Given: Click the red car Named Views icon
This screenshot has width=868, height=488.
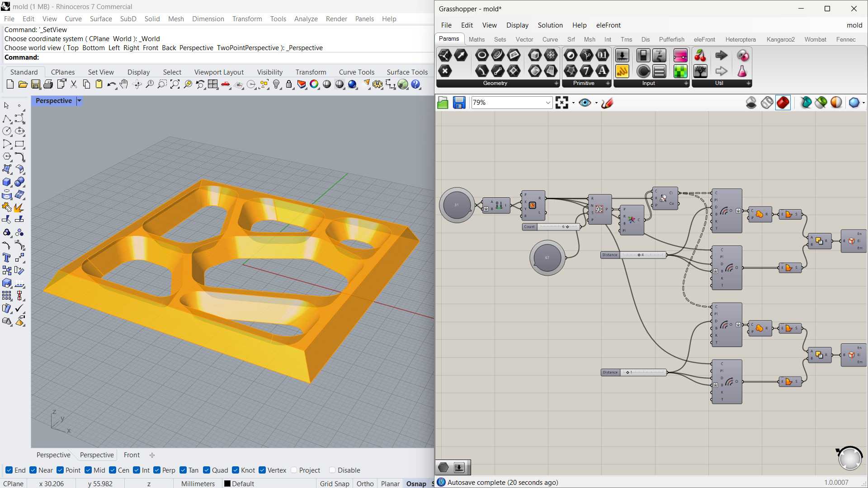Looking at the screenshot, I should [226, 84].
